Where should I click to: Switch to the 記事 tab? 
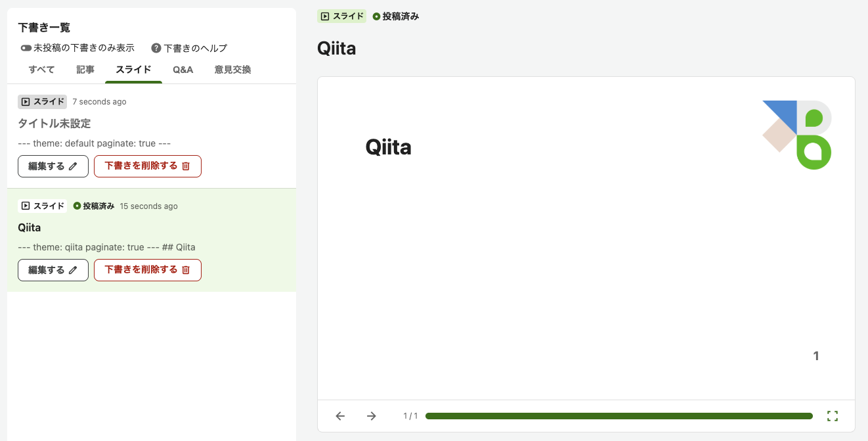point(85,70)
